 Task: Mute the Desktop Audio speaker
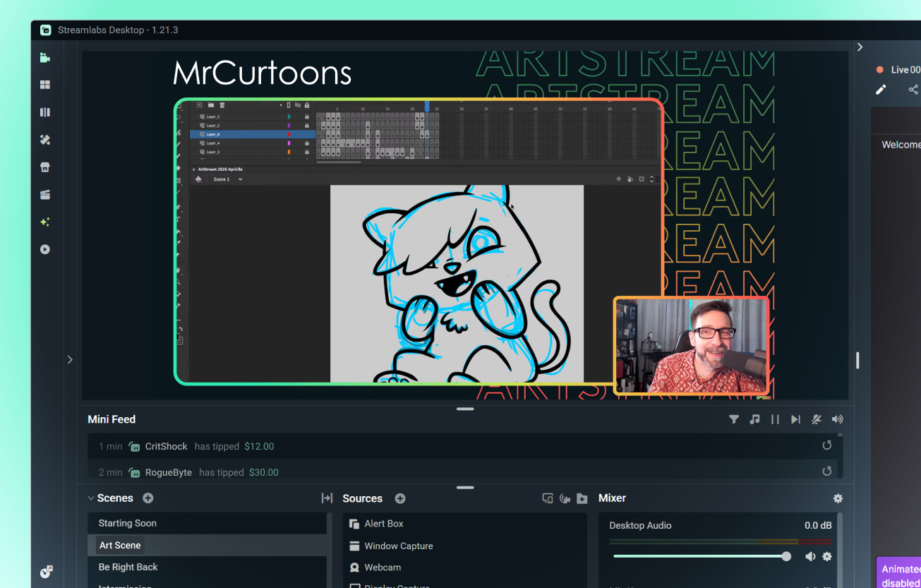pyautogui.click(x=810, y=556)
